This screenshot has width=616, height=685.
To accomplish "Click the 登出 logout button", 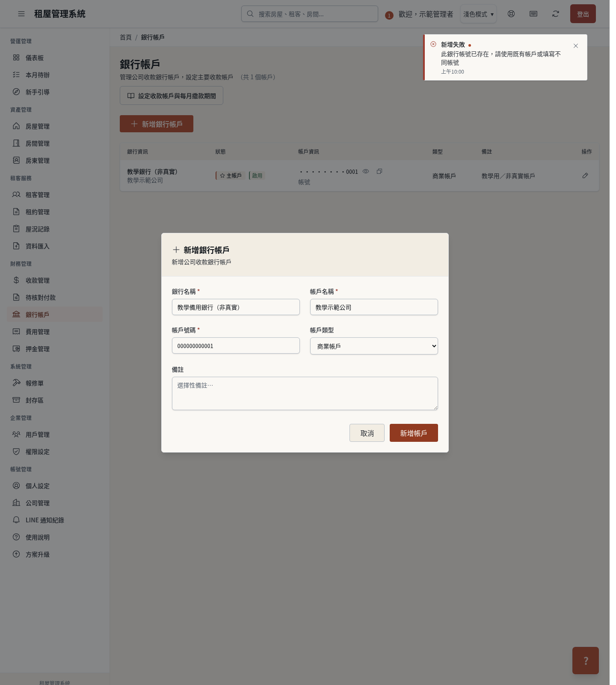I will [x=583, y=14].
